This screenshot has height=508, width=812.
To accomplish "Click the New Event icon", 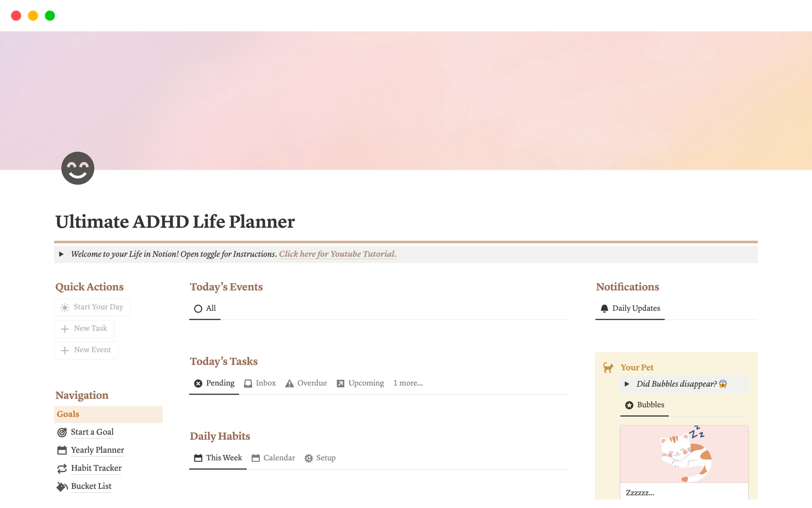I will pyautogui.click(x=64, y=349).
